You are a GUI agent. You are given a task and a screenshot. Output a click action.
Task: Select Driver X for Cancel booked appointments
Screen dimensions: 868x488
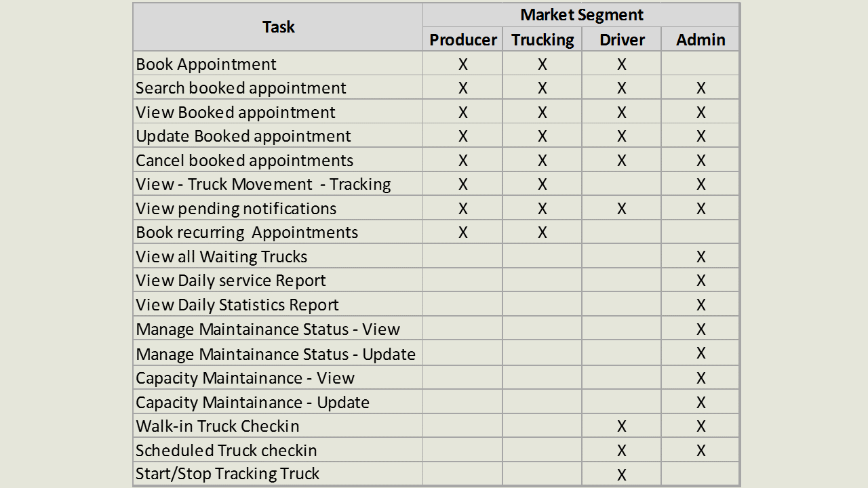(622, 161)
